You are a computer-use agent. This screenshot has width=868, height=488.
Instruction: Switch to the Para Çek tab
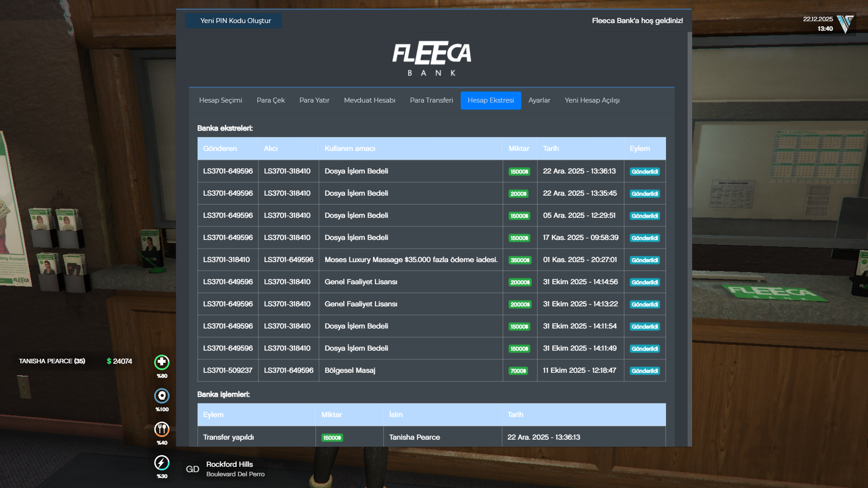tap(271, 100)
